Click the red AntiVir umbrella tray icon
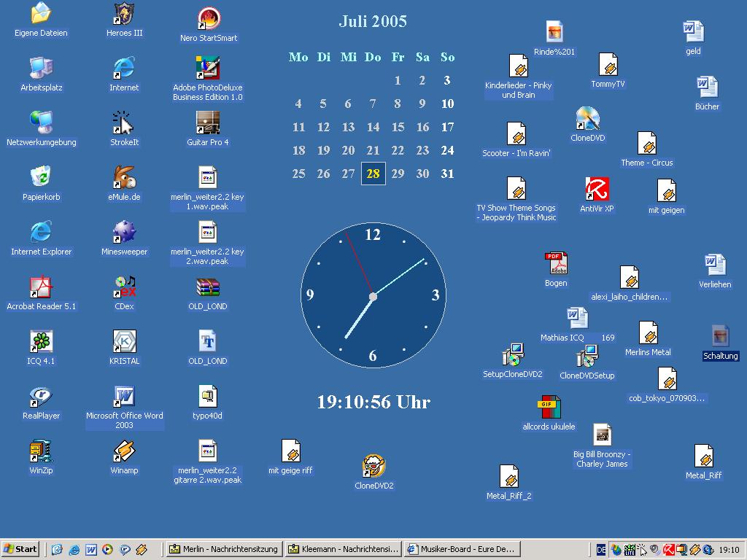Image resolution: width=747 pixels, height=560 pixels. click(x=668, y=550)
